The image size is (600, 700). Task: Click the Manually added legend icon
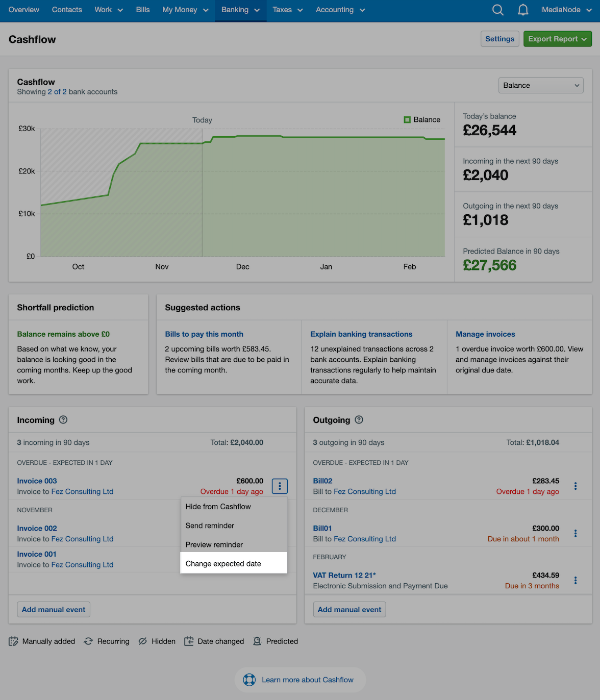point(14,641)
